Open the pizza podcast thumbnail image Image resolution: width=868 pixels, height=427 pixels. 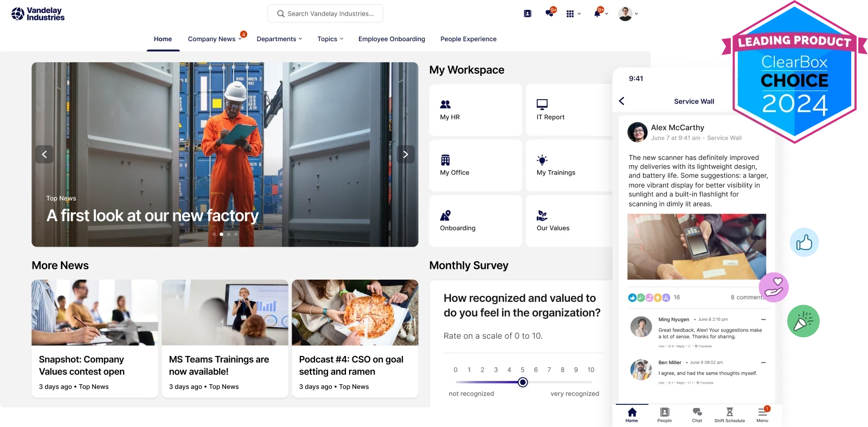point(355,313)
